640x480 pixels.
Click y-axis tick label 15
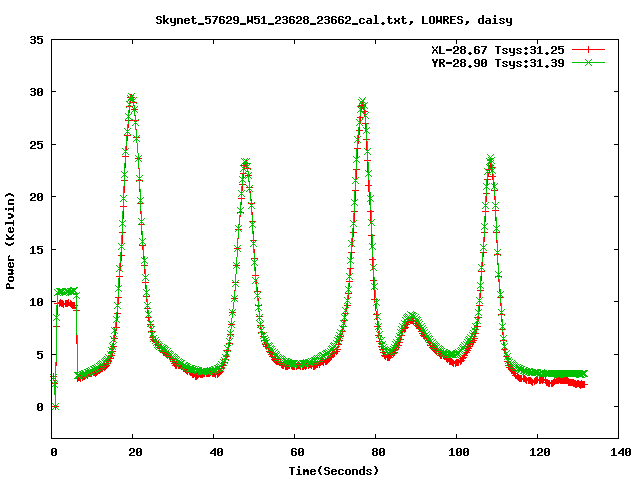coord(36,250)
